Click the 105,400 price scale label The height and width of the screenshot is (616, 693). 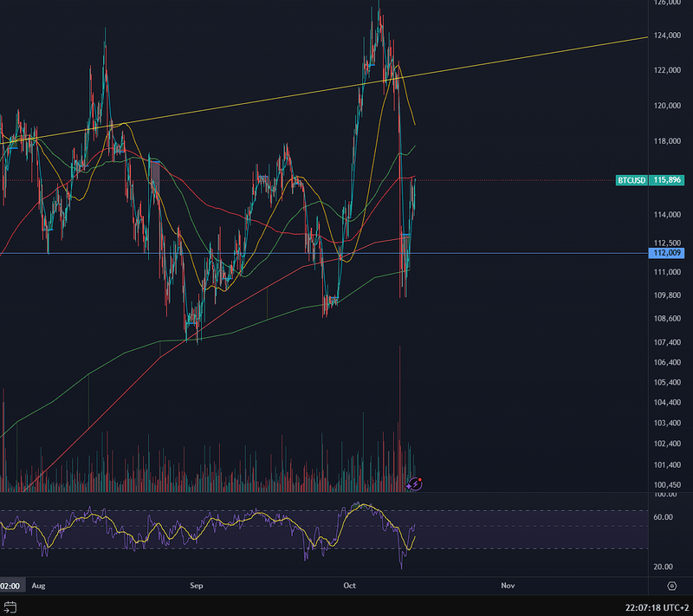click(x=667, y=382)
